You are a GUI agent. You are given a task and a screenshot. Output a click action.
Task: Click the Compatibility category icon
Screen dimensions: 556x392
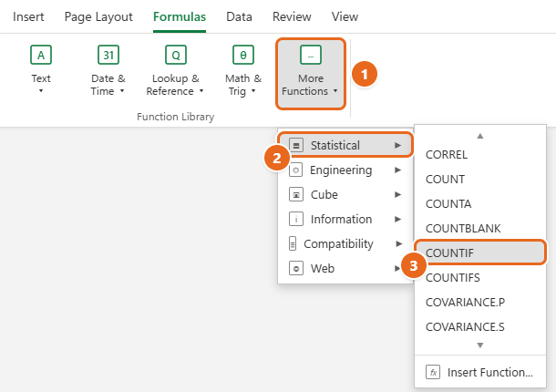tap(293, 243)
